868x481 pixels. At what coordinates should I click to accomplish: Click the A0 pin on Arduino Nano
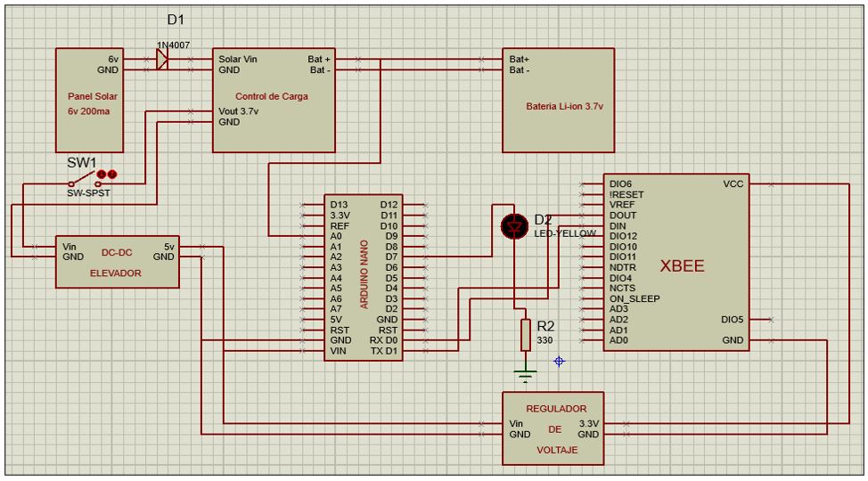[x=336, y=236]
